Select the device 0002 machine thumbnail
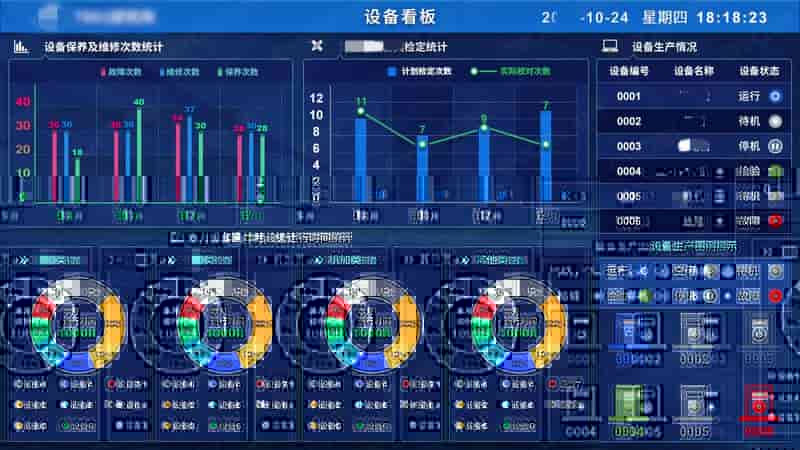Screen dimensions: 800x450 click(694, 330)
